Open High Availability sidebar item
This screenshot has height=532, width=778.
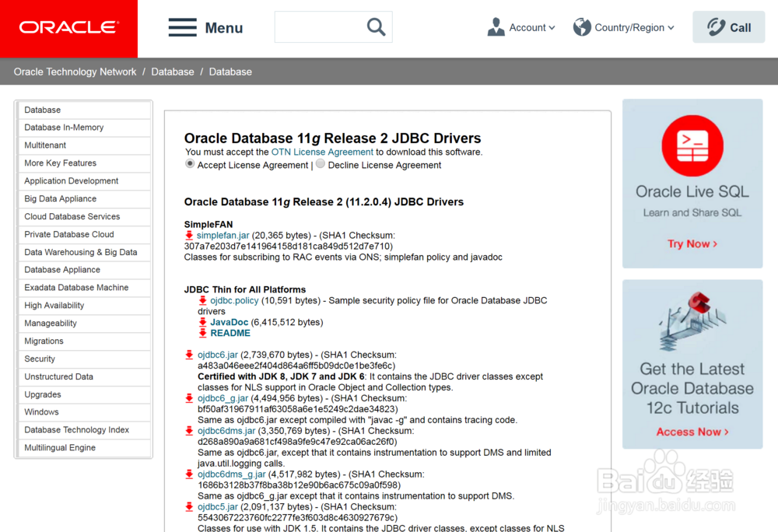tap(84, 306)
